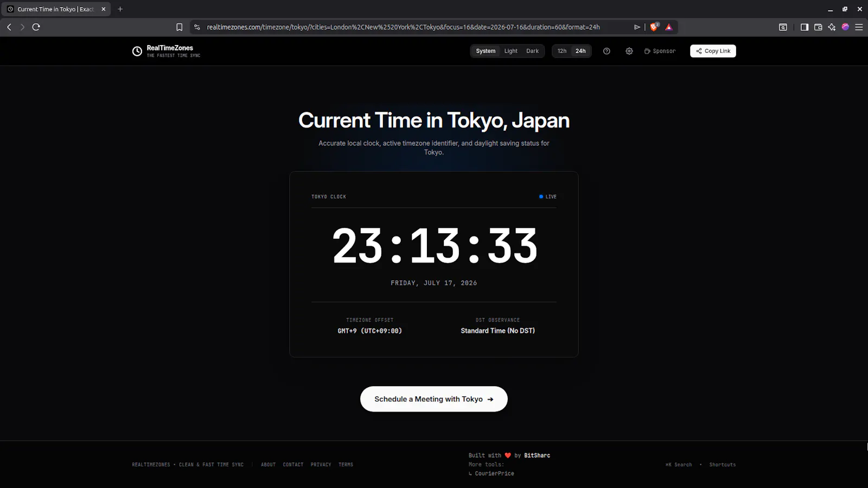Reload the page with the refresh icon
868x488 pixels.
pos(36,27)
